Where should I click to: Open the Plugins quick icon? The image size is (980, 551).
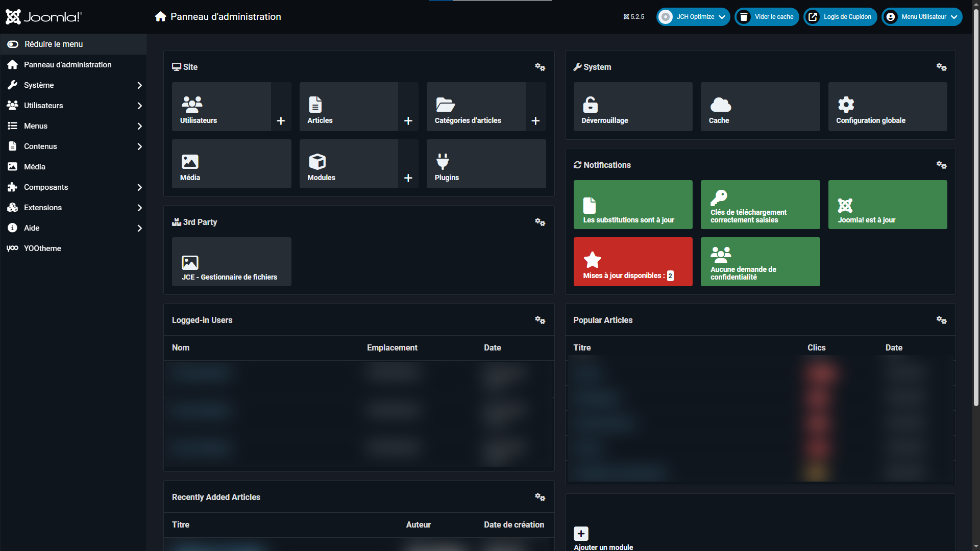[x=486, y=164]
